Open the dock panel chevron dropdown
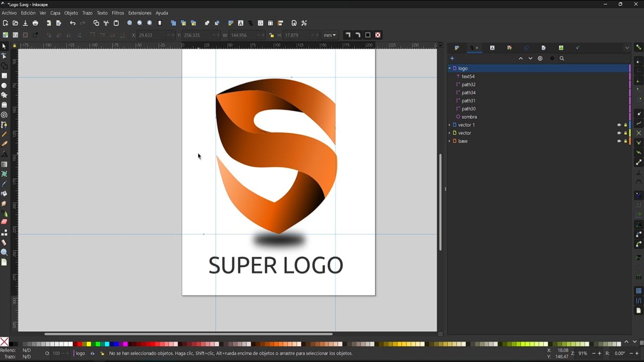644x362 pixels. coord(627,48)
